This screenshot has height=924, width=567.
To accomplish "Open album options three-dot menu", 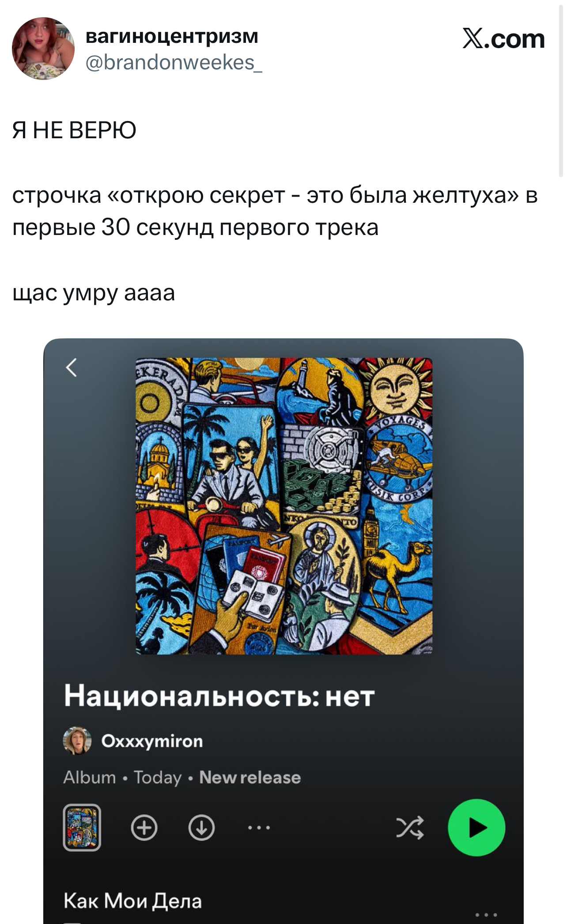I will tap(259, 828).
